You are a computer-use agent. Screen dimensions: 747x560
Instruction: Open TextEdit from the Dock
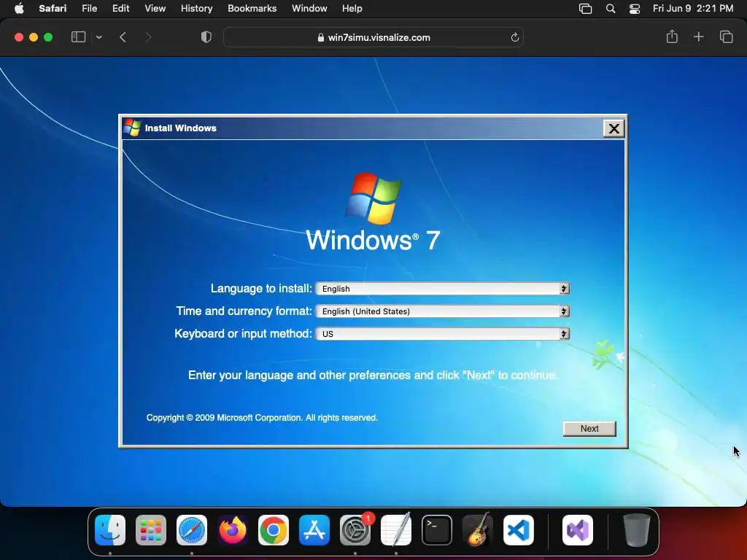click(396, 530)
